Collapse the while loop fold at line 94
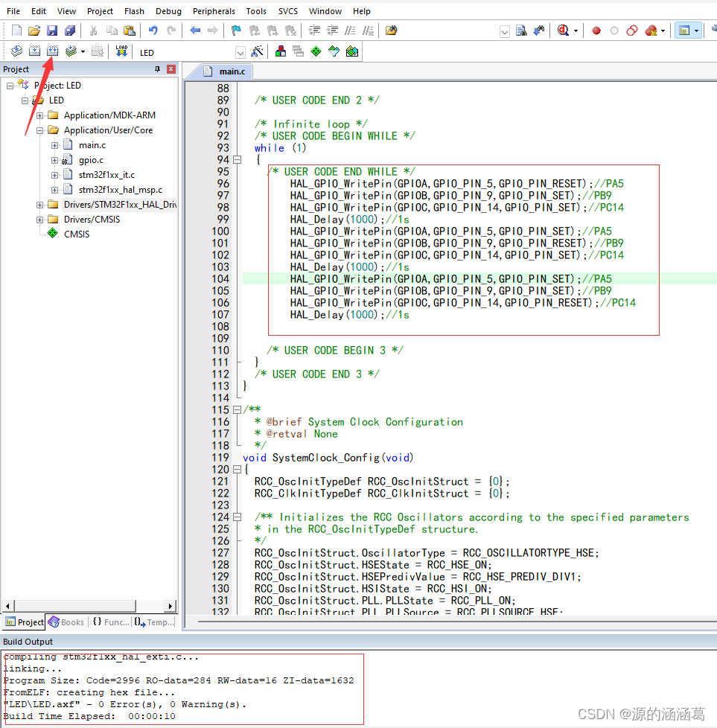Viewport: 717px width, 728px height. pyautogui.click(x=238, y=160)
